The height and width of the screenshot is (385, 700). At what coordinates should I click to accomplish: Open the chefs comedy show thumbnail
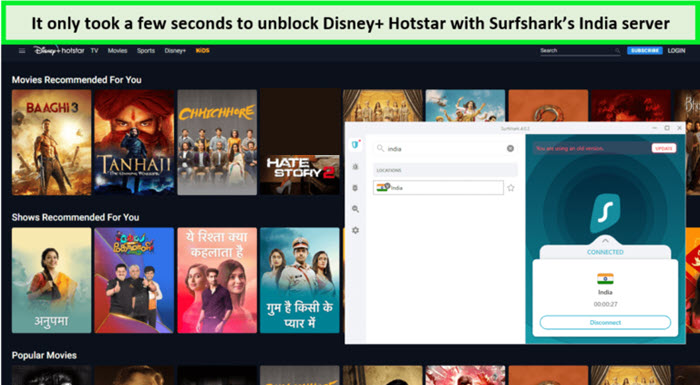(x=134, y=280)
